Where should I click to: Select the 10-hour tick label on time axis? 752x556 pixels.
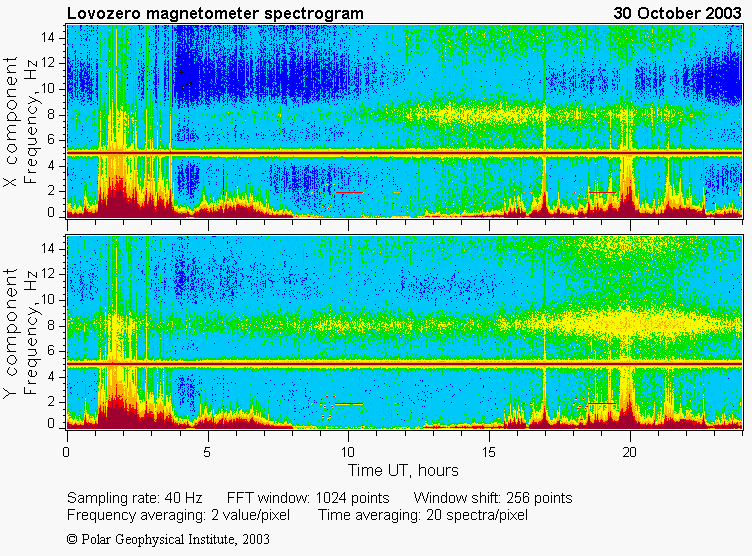click(349, 452)
